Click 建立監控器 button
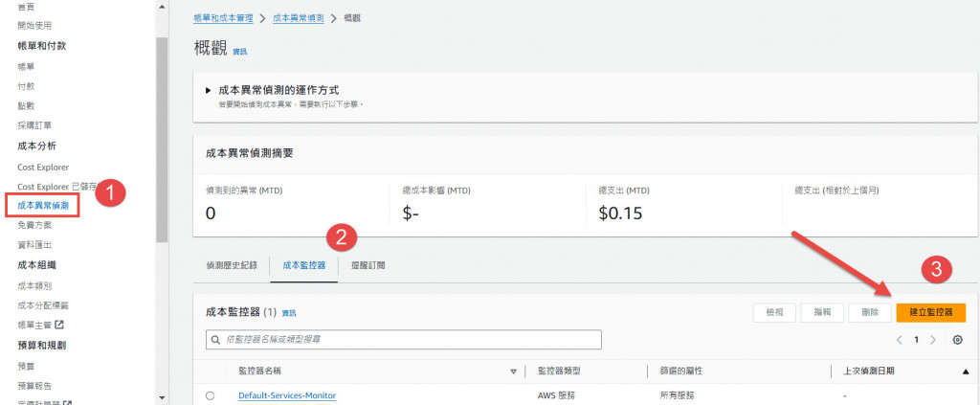Image resolution: width=980 pixels, height=405 pixels. [x=930, y=312]
